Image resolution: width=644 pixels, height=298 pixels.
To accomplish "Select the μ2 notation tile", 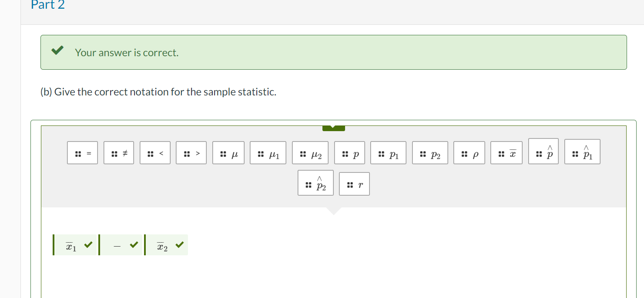I will pyautogui.click(x=310, y=153).
